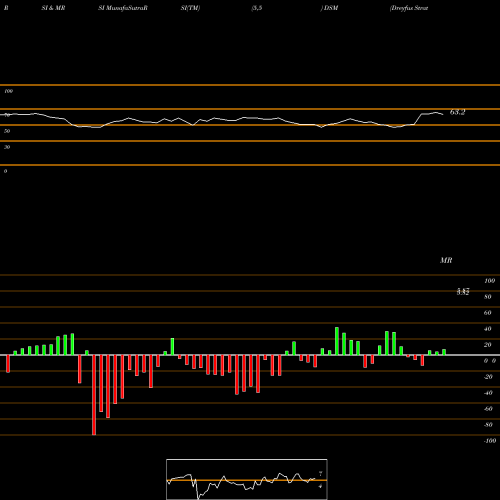The image size is (500, 500).
Task: Open the mini overview chart thumbnail
Action: pyautogui.click(x=247, y=479)
